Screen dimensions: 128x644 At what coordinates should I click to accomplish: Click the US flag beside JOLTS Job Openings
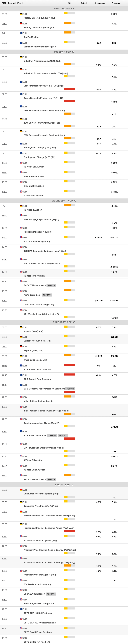pos(21,237)
